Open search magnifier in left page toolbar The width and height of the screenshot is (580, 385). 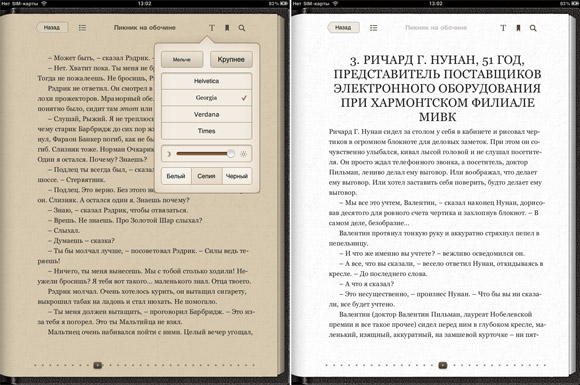[242, 28]
